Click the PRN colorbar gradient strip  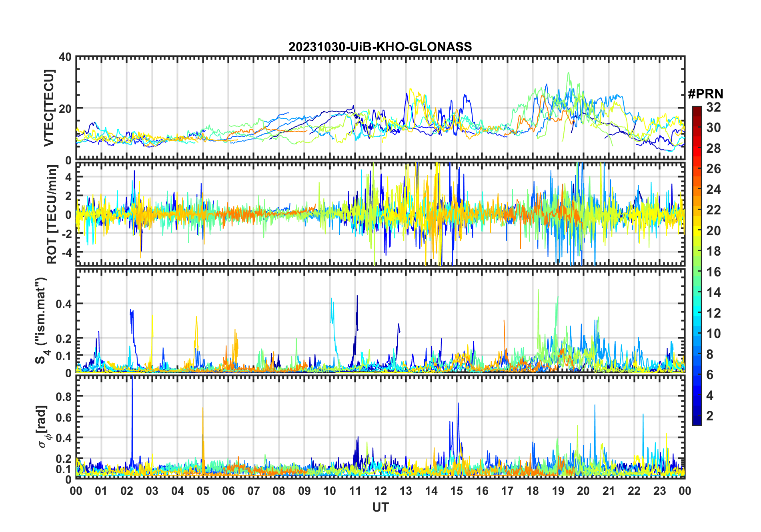[x=697, y=266]
